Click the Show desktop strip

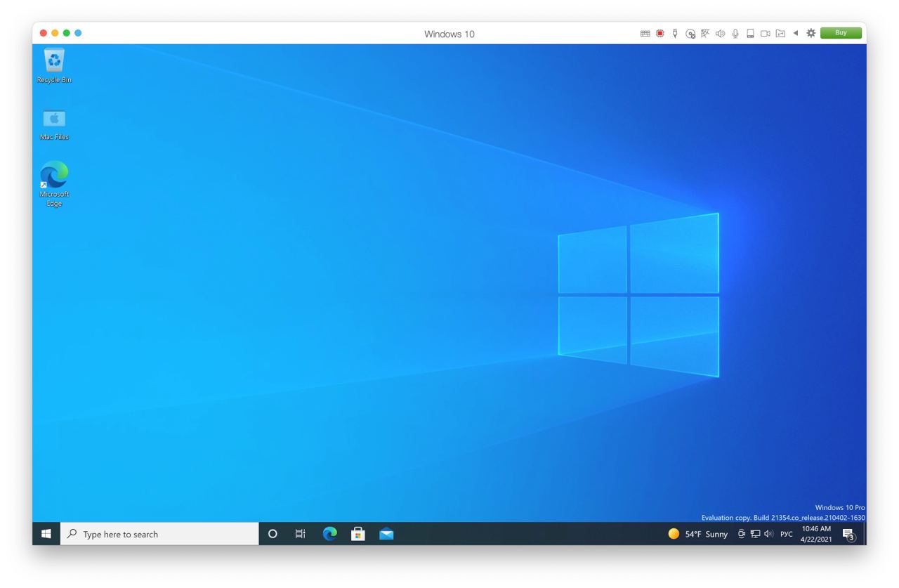click(x=865, y=534)
